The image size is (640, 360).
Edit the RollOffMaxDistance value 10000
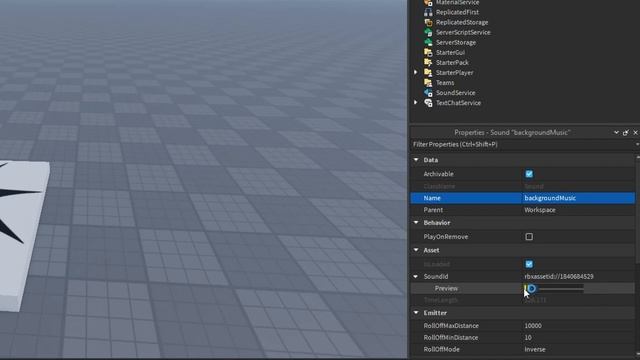coord(533,326)
